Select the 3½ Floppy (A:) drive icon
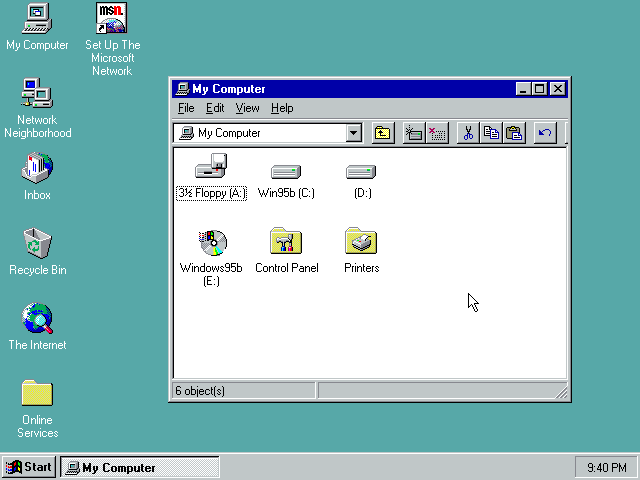 [211, 166]
